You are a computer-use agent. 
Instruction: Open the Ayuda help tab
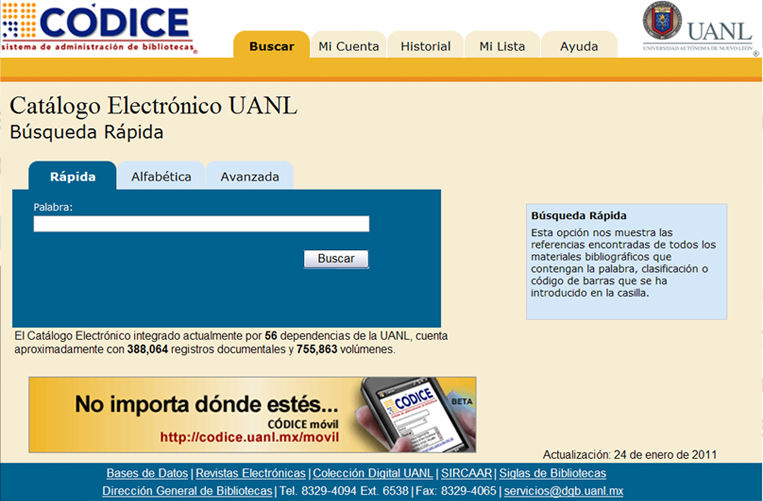[x=579, y=46]
